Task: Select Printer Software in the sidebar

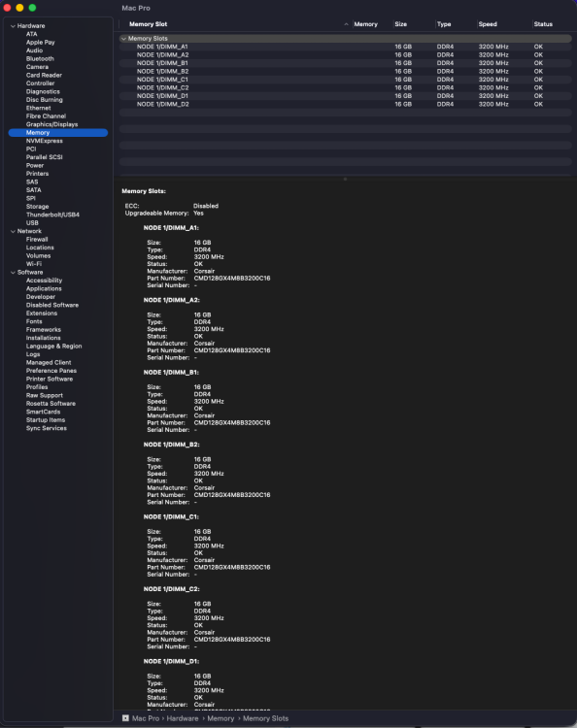Action: coord(50,379)
